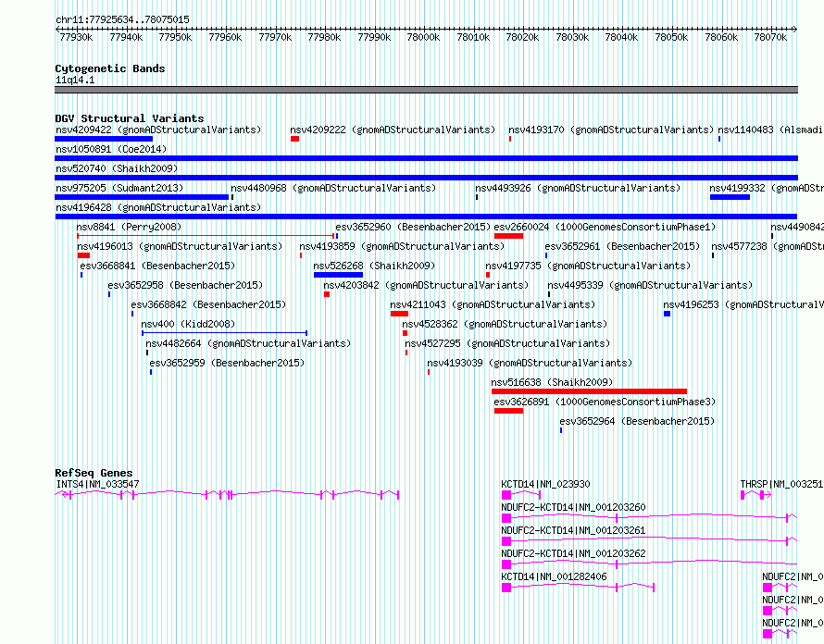Click the red bar under nsv4209222
The image size is (824, 644).
[294, 139]
